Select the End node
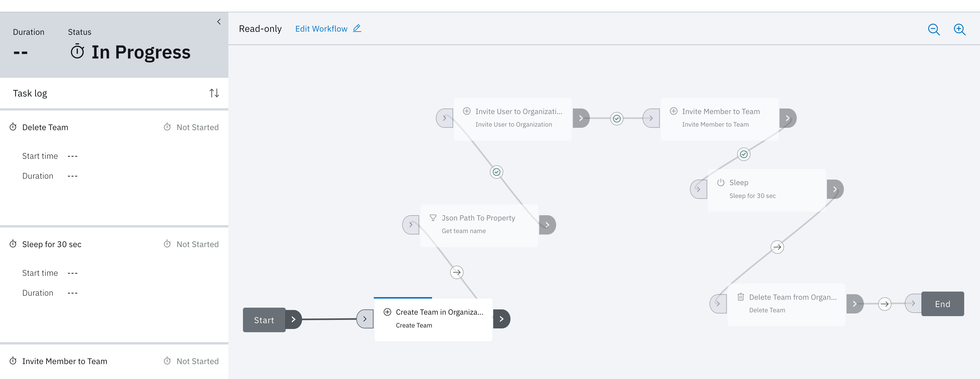Image resolution: width=980 pixels, height=379 pixels. click(942, 304)
